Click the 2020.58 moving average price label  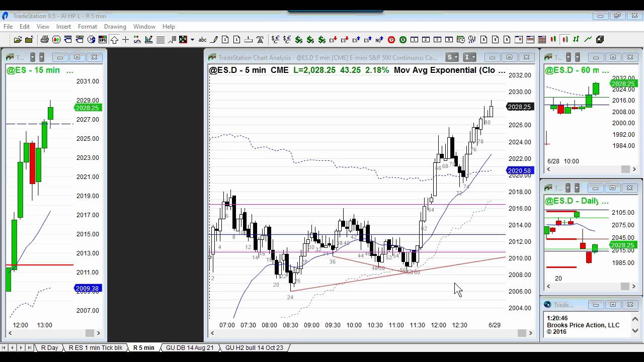519,171
